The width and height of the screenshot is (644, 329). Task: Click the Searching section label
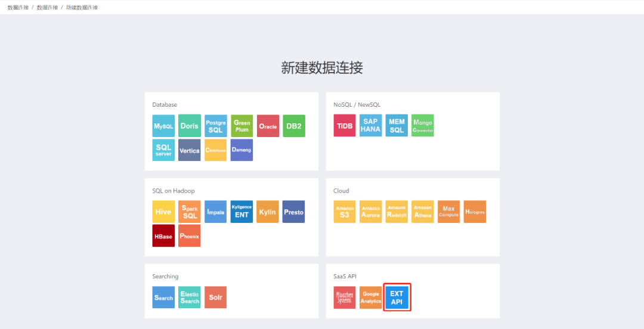pos(166,277)
